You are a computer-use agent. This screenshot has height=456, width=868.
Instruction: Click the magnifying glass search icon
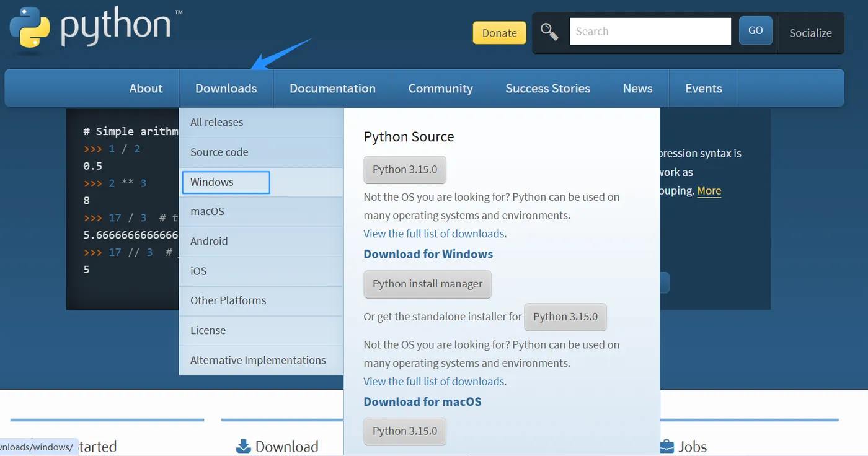[x=549, y=32]
